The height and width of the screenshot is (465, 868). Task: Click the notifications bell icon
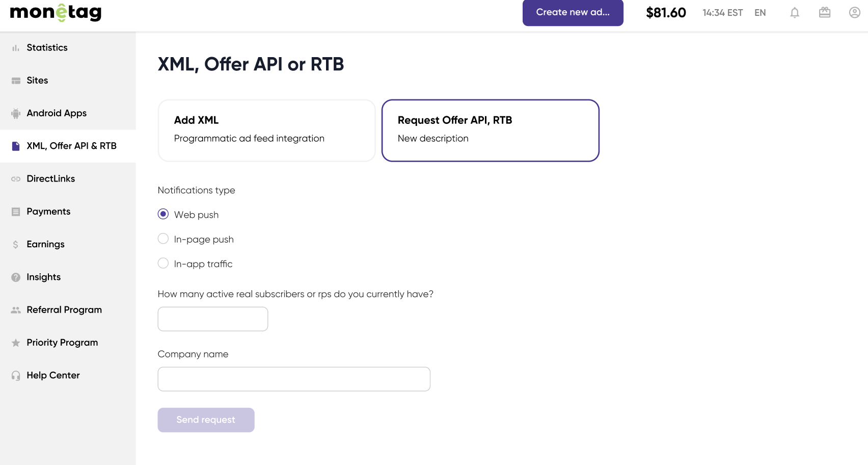pyautogui.click(x=795, y=13)
